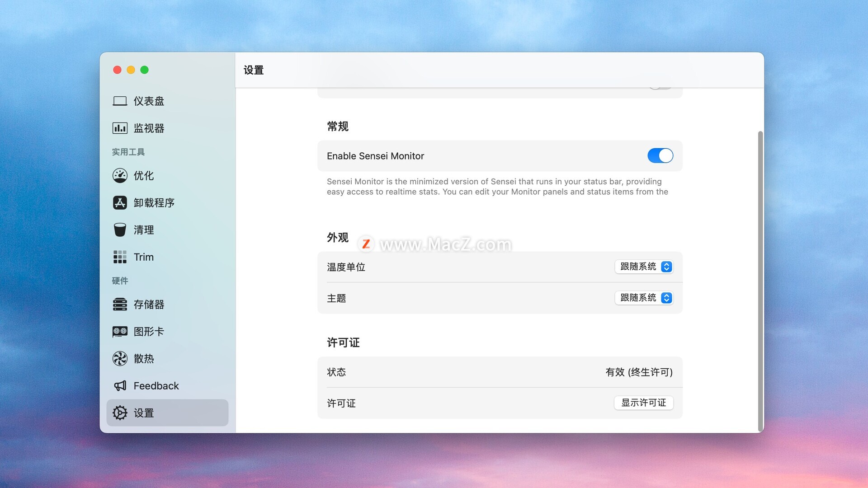Open the 主题 跟随系统 dropdown
This screenshot has height=488, width=868.
[x=644, y=298]
